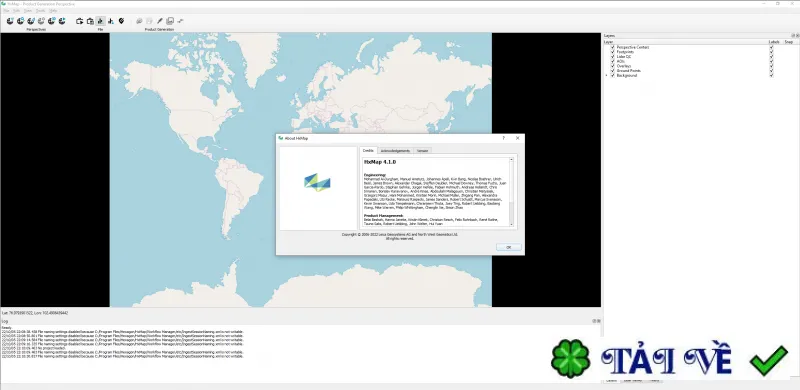800x390 pixels.
Task: Click the Lat/Lon coordinate readout below the map
Action: tap(35, 313)
